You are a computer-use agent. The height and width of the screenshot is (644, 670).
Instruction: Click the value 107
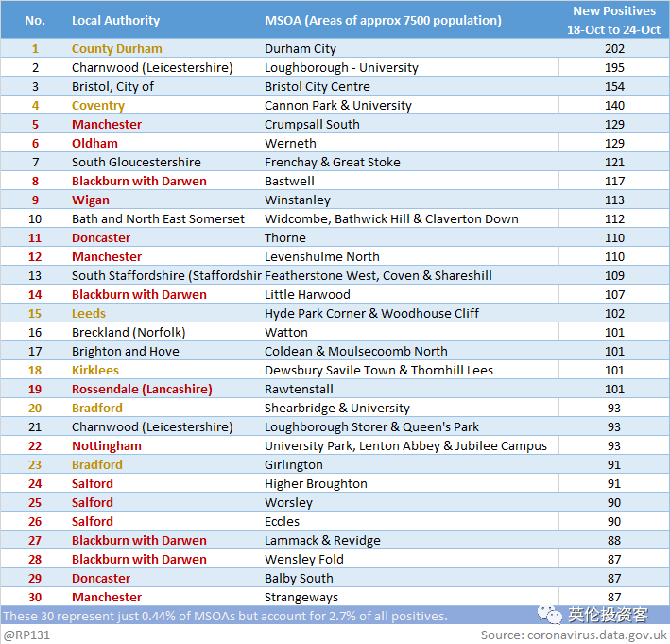coord(614,294)
